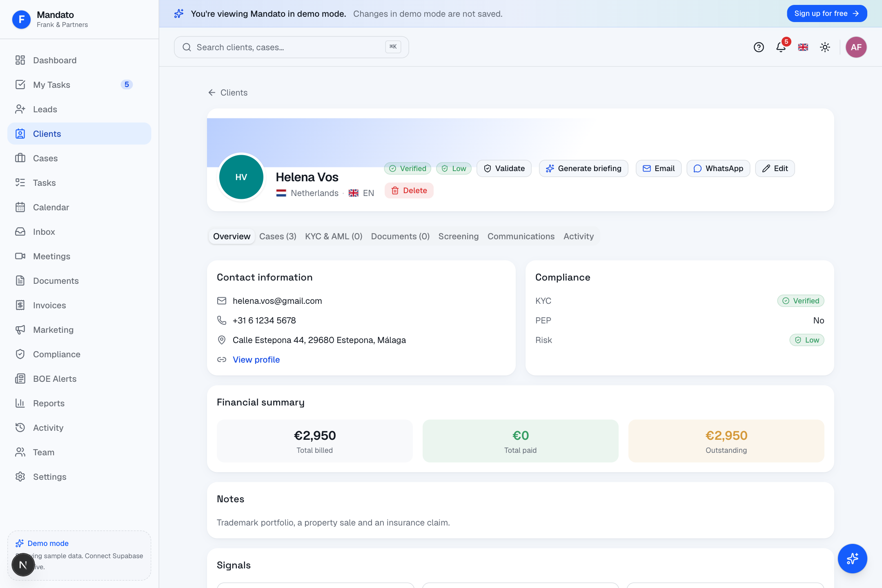882x588 pixels.
Task: Open Settings gear icon
Action: 20,477
